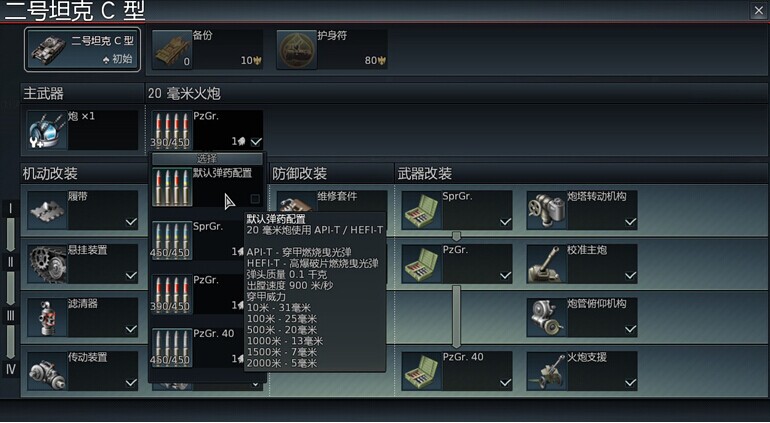Image resolution: width=770 pixels, height=423 pixels.
Task: Toggle the 默认弹药配置 checkbox
Action: (255, 198)
